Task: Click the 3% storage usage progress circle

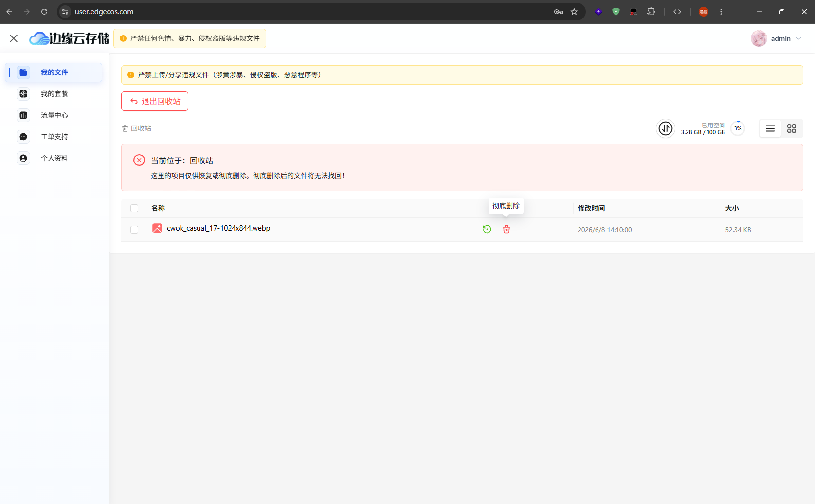Action: pyautogui.click(x=738, y=128)
